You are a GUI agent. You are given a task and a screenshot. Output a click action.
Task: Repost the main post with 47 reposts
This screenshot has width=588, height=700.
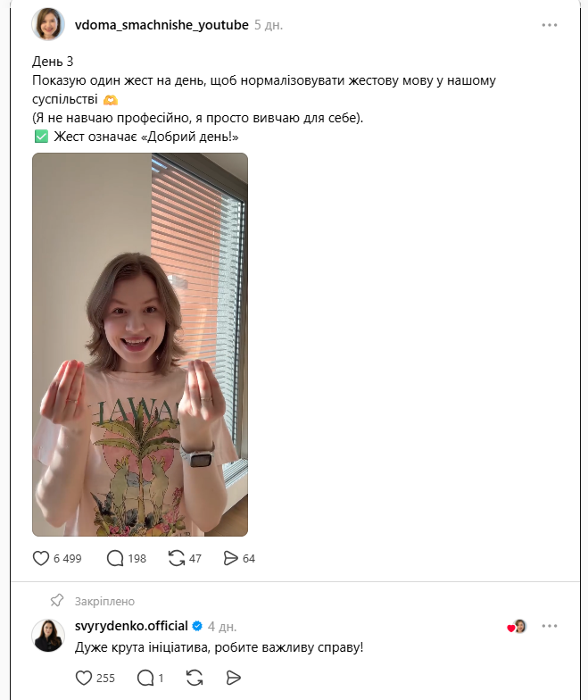177,559
